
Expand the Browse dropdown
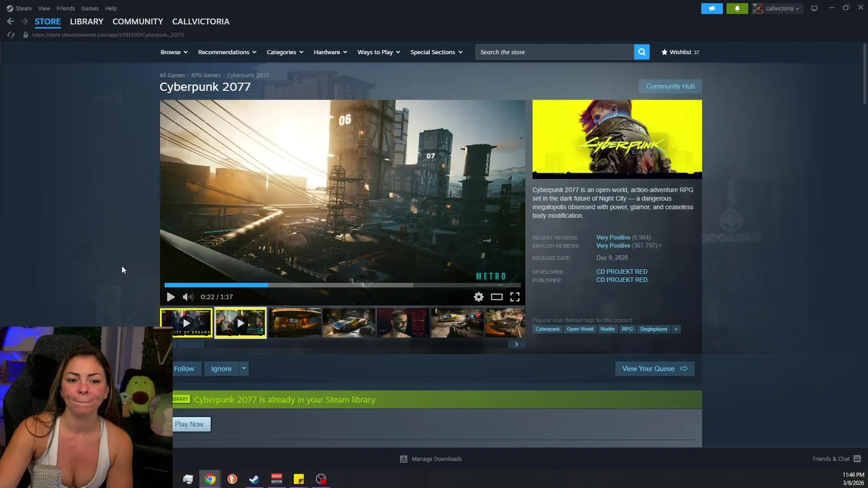(174, 52)
